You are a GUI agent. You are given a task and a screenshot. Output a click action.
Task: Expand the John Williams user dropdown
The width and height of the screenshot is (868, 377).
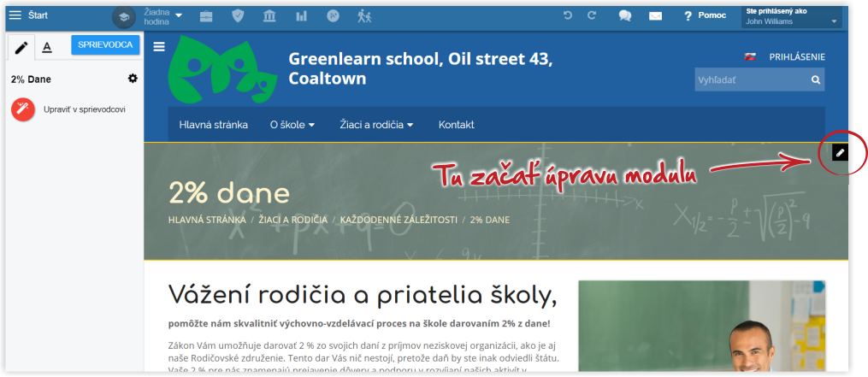click(791, 17)
